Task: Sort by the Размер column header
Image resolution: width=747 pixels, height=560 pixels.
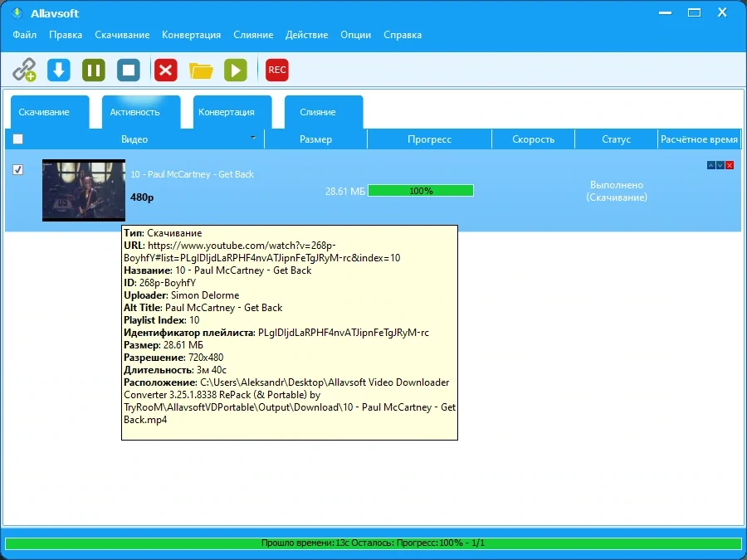Action: coord(316,139)
